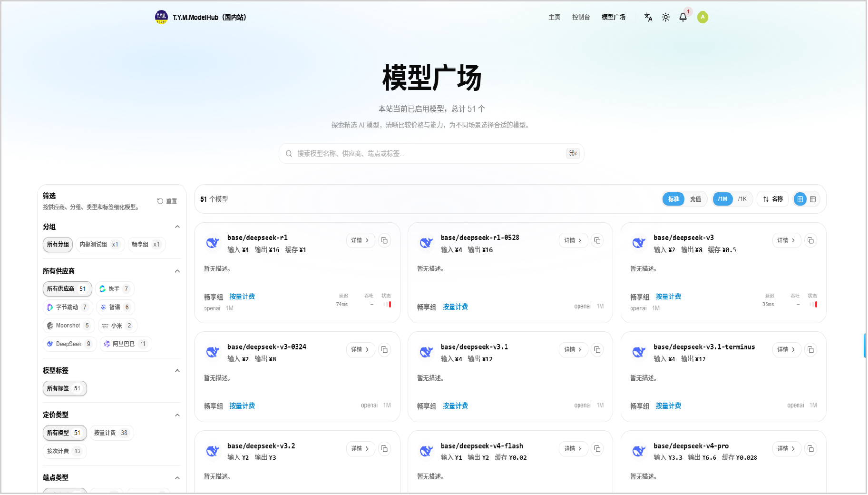868x495 pixels.
Task: Copy the base/deepseek-v3 model name
Action: 811,241
